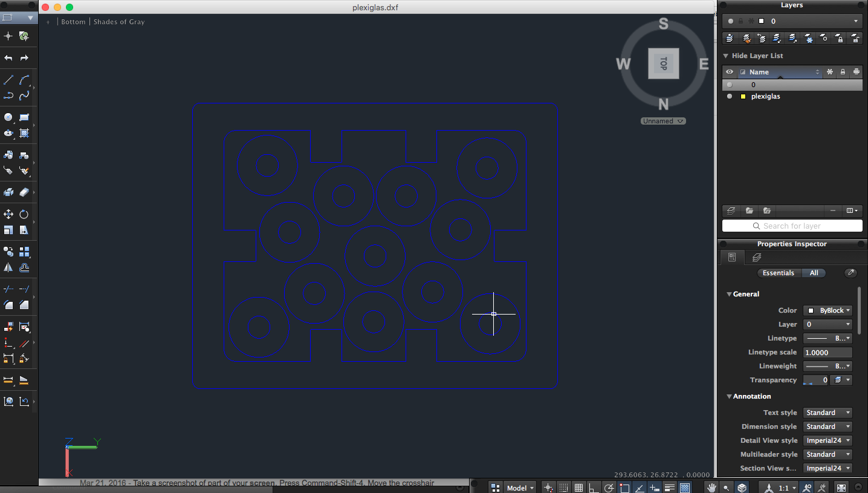Click the New Layer icon below the list
Screen dimensions: 868x493
coord(731,211)
